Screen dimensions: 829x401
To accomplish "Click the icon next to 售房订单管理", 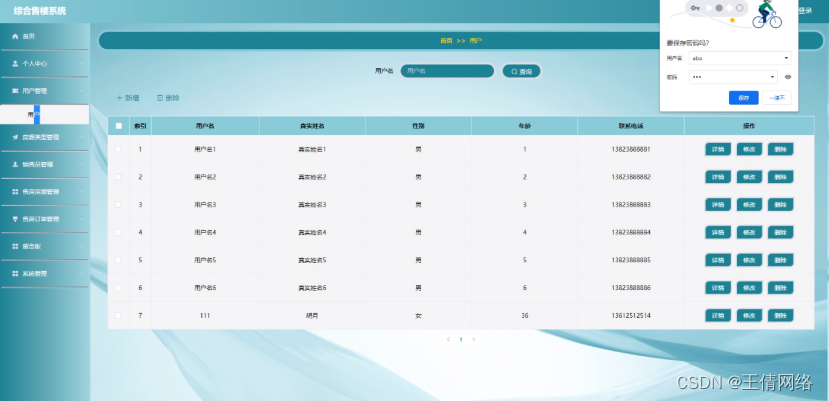I will point(15,219).
